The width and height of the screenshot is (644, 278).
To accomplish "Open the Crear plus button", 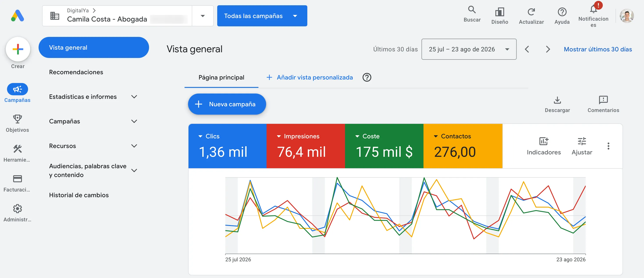I will point(18,49).
